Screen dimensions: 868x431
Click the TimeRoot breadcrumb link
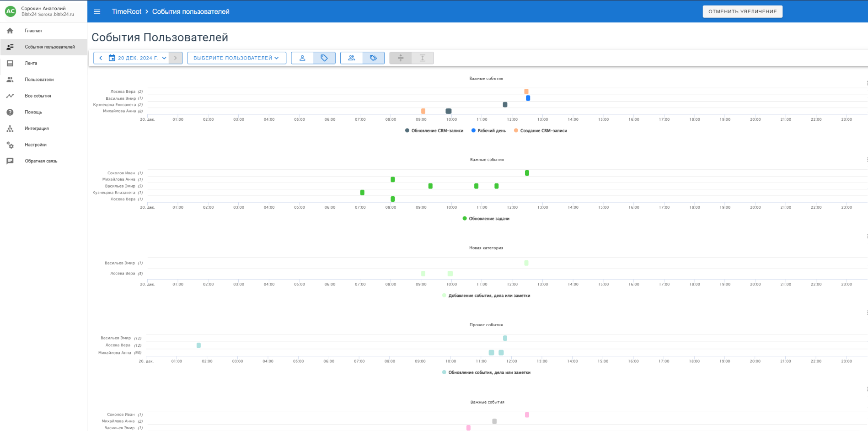(x=127, y=11)
